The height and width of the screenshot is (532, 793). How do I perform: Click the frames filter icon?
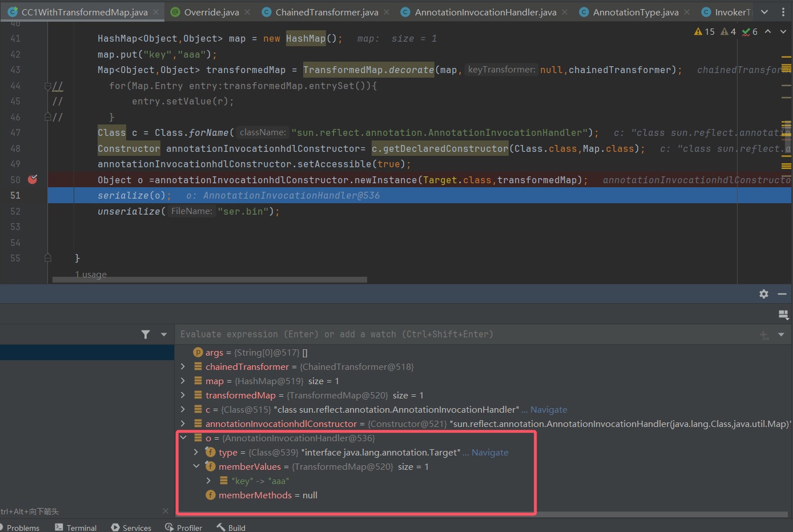146,334
